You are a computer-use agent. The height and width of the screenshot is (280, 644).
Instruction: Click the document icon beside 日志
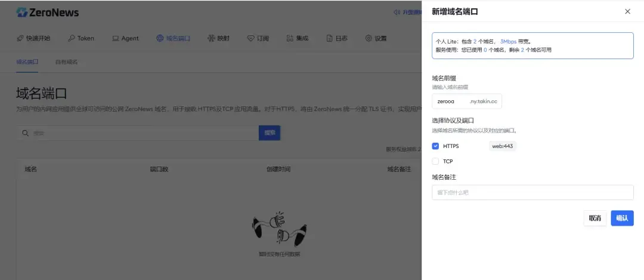click(x=329, y=38)
